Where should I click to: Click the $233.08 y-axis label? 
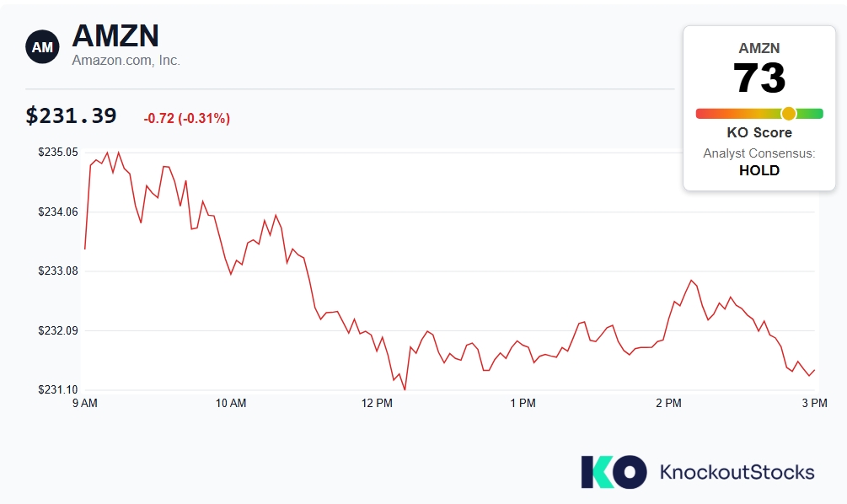(x=58, y=271)
